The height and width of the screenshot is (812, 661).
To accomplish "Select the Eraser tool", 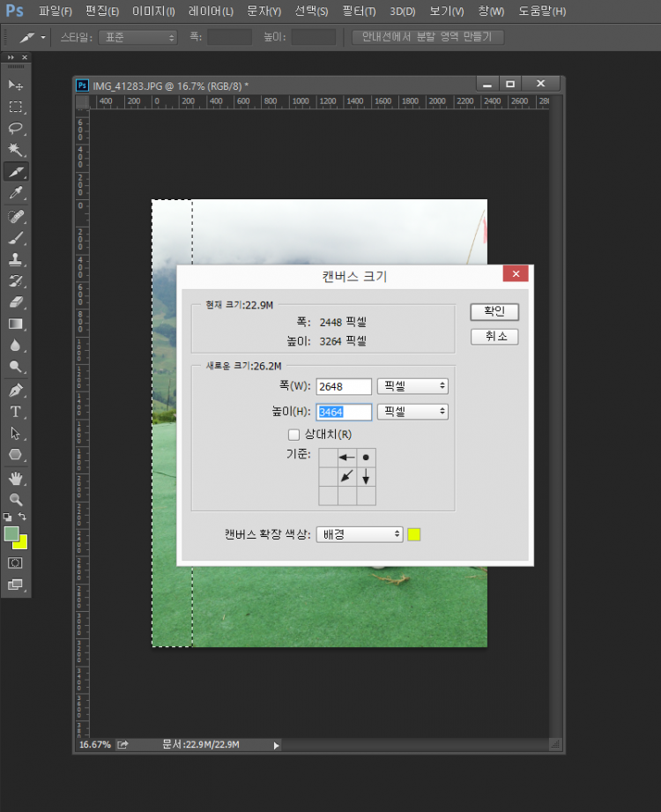I will coord(16,302).
